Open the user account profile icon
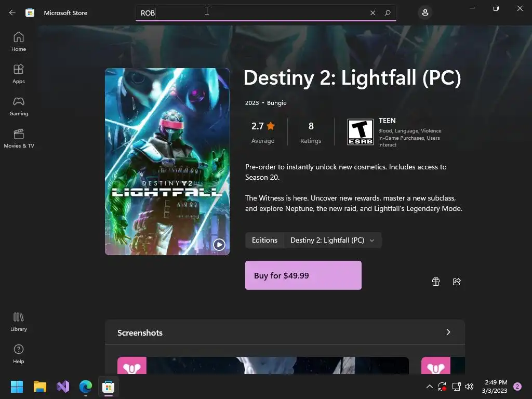Viewport: 532px width, 399px height. tap(425, 13)
